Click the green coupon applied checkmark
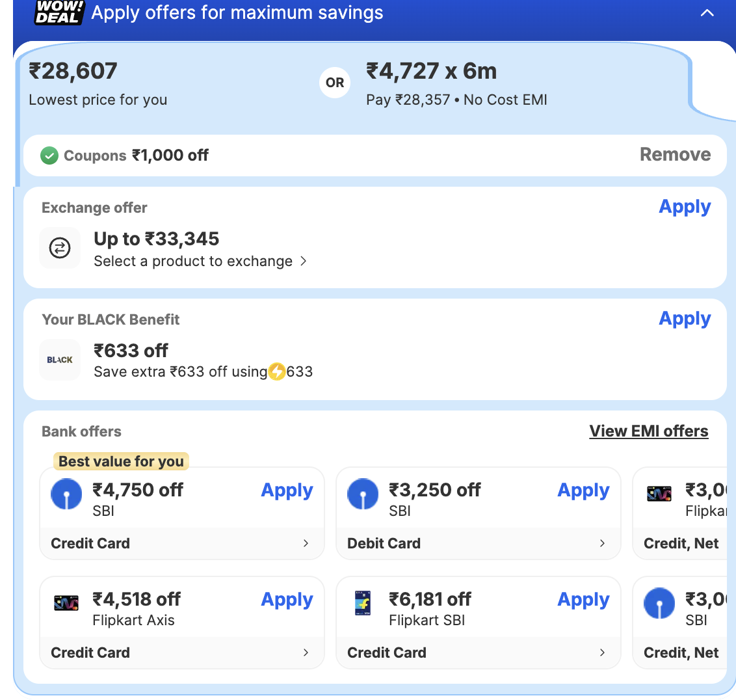The height and width of the screenshot is (700, 736). [x=49, y=155]
